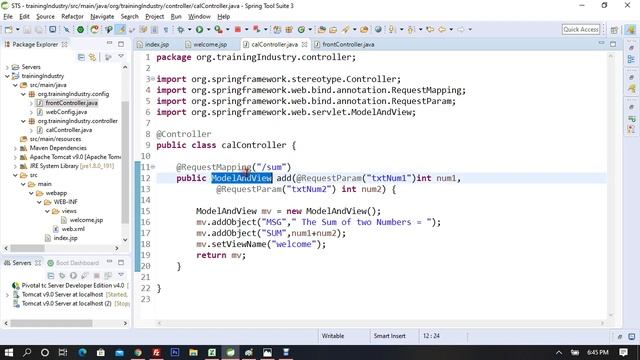Screen dimensions: 640x360
Task: Open Microsoft Edge from taskbar
Action: (x=82, y=352)
